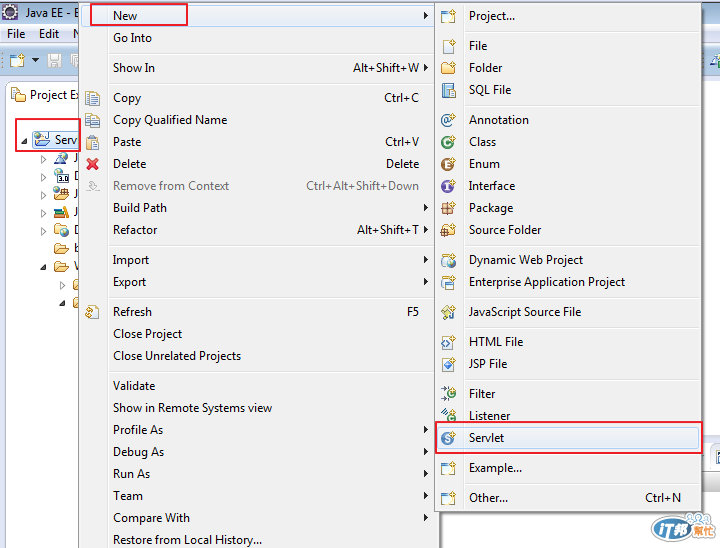Click the F5 shortcut label next to Refresh
720x548 pixels.
(412, 312)
